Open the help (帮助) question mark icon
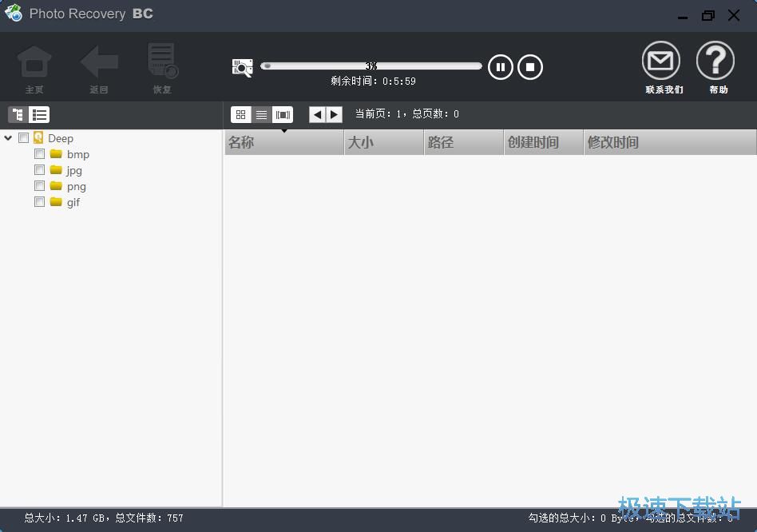The width and height of the screenshot is (757, 532). pyautogui.click(x=715, y=61)
